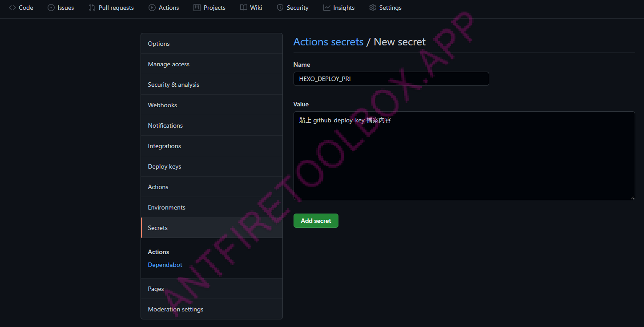View the Insights tab
Viewport: 644px width, 327px height.
(339, 8)
